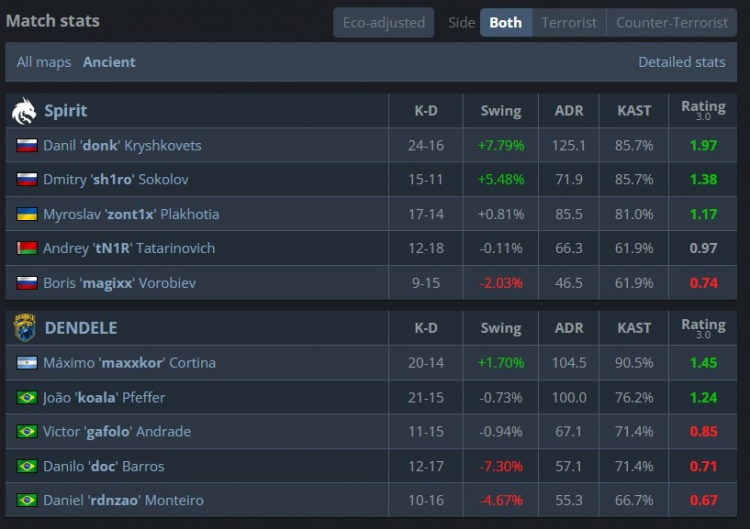Open Andrey 'tN1R' Tatarinovich player profile
750x529 pixels.
tap(129, 248)
